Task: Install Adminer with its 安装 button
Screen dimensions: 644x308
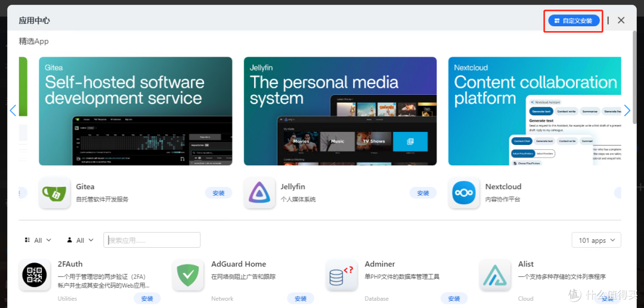Action: click(x=454, y=298)
